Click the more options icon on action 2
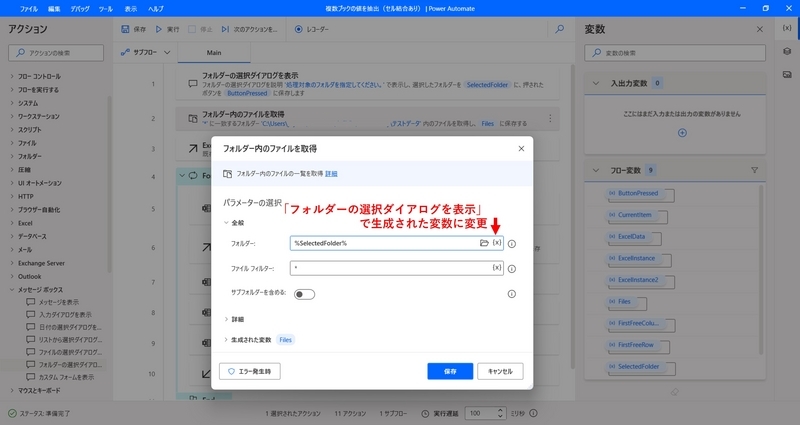Screen dimensions: 800x425 pyautogui.click(x=550, y=118)
